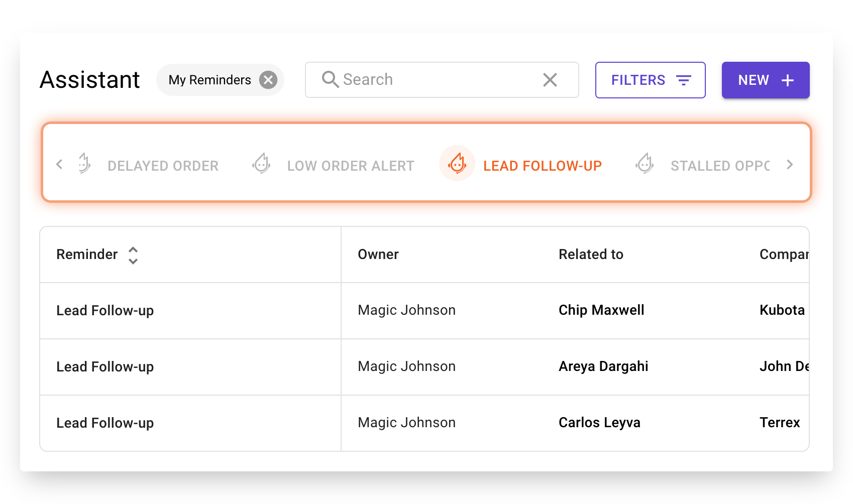Switch to the Delayed Order tab
Image resolution: width=853 pixels, height=504 pixels.
(163, 166)
